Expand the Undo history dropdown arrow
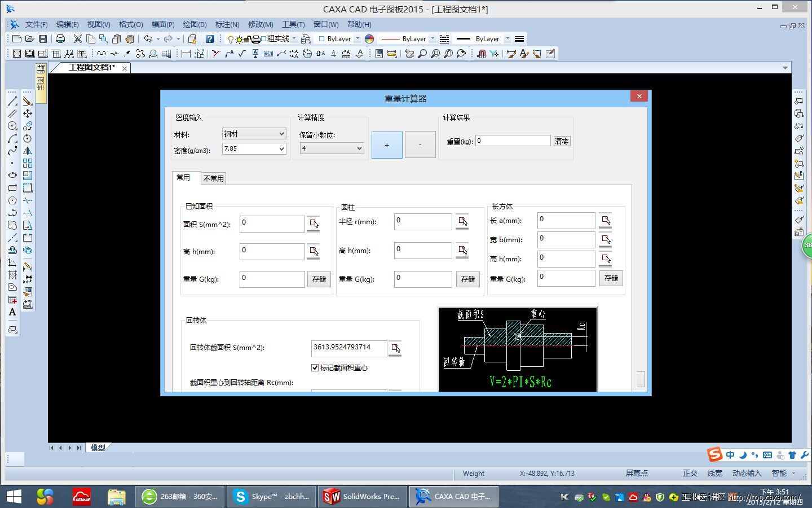This screenshot has height=508, width=812. (158, 39)
